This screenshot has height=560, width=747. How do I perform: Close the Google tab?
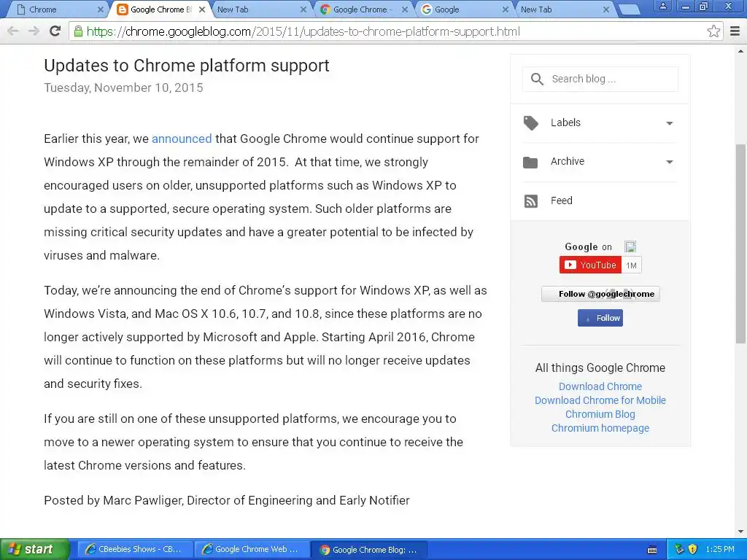[x=506, y=9]
